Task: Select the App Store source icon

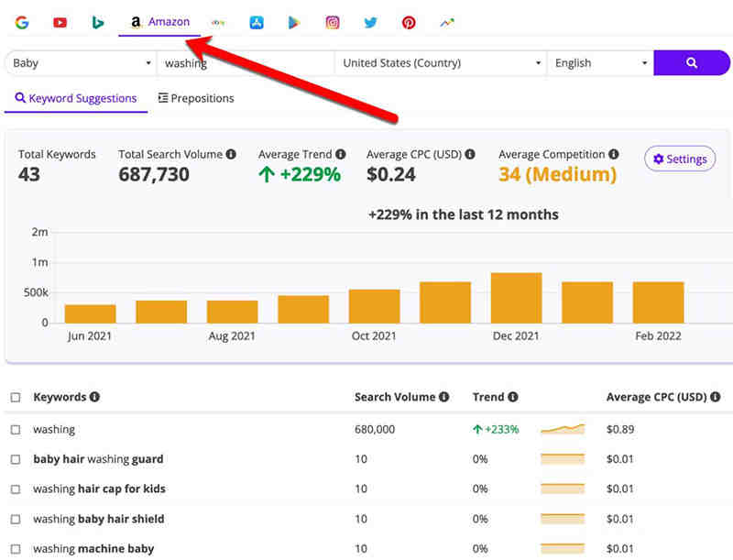Action: 257,22
